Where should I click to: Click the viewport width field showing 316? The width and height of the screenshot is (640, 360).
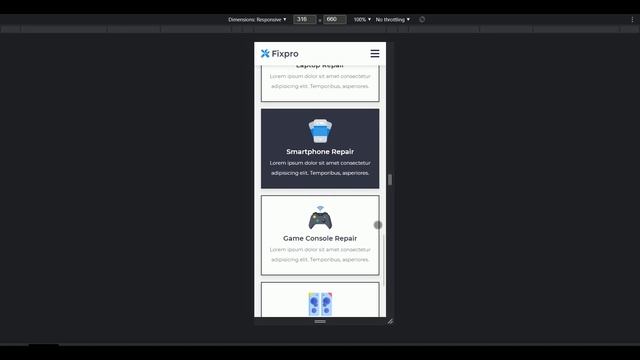tap(304, 19)
